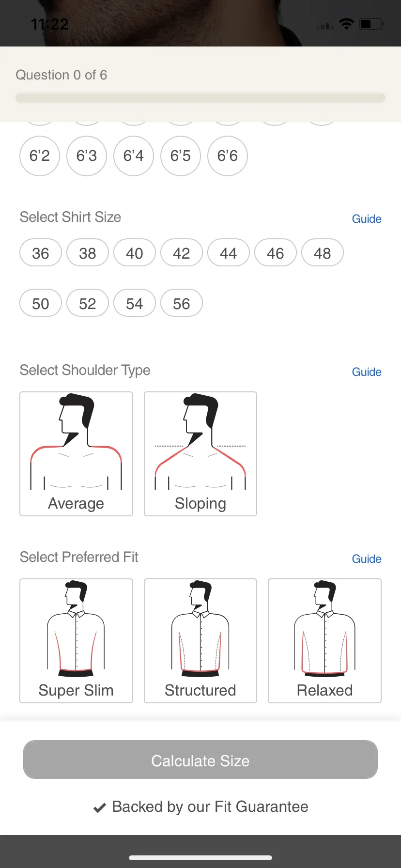The image size is (401, 868).
Task: Select shirt size 48
Action: 323,253
